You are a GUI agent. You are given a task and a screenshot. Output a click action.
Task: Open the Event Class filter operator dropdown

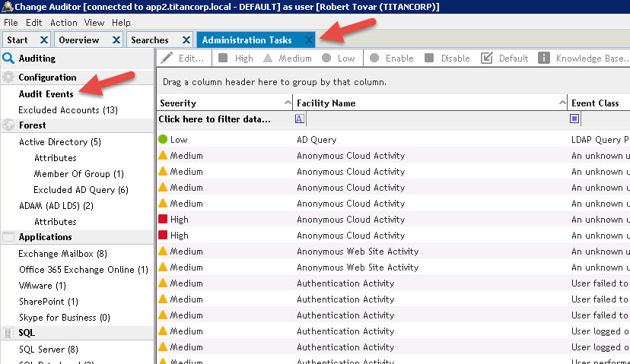click(x=574, y=119)
